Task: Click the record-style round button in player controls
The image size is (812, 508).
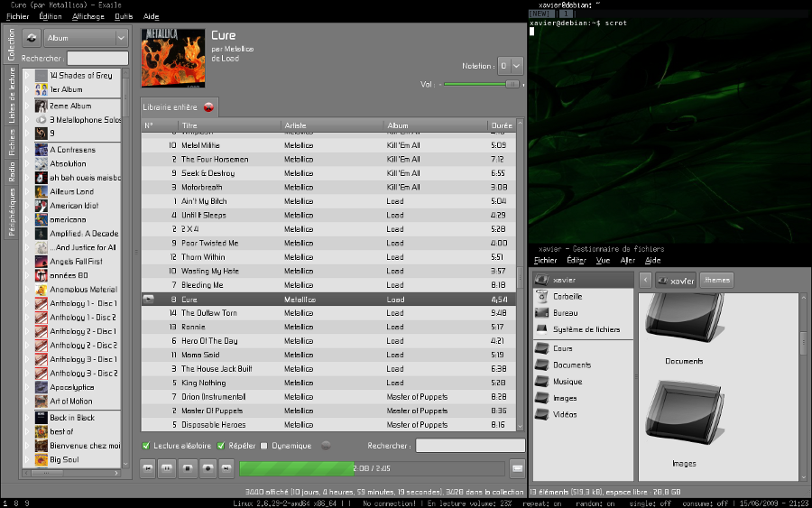Action: click(208, 468)
